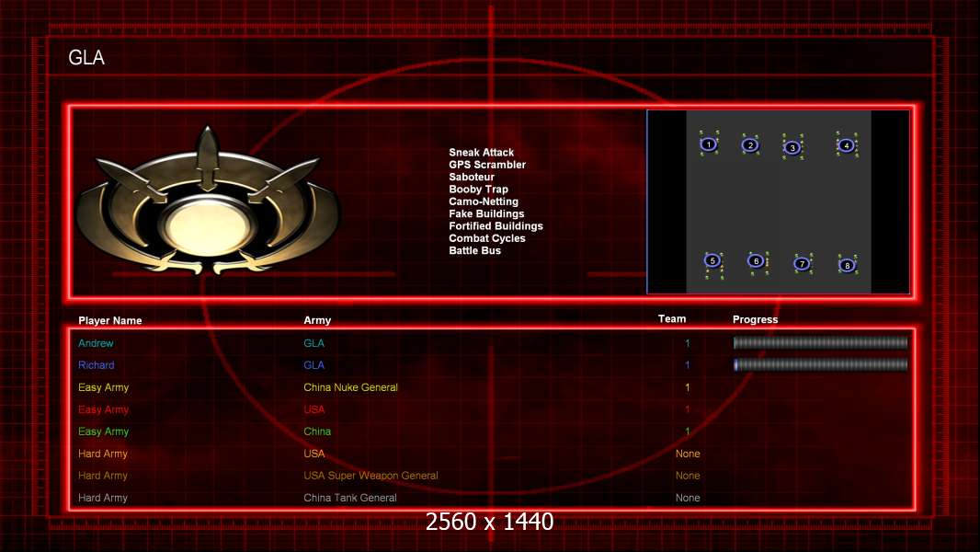Click team None for USA Super Weapon General
This screenshot has width=980, height=552.
[x=688, y=475]
